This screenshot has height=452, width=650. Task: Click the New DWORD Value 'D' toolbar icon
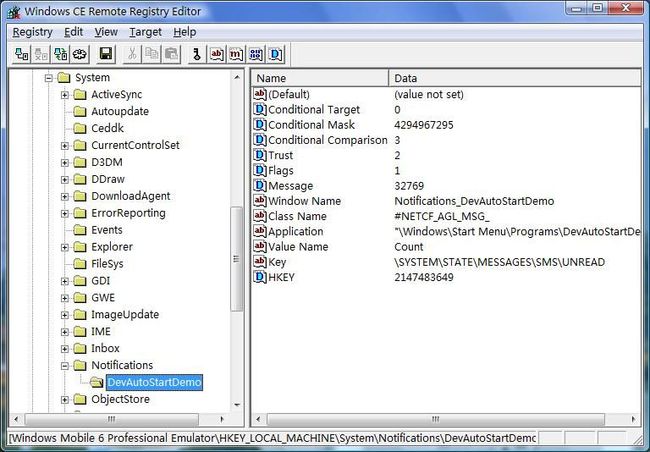[276, 54]
